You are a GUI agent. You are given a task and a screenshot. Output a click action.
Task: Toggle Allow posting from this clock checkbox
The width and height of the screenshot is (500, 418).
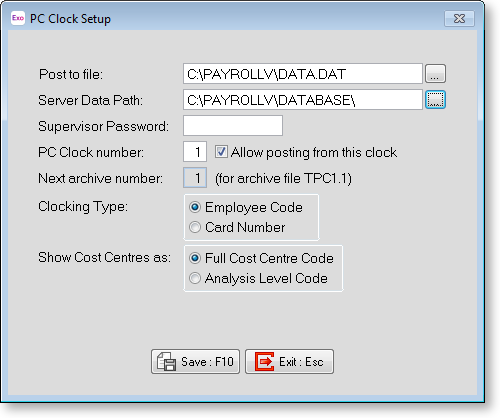(x=221, y=152)
